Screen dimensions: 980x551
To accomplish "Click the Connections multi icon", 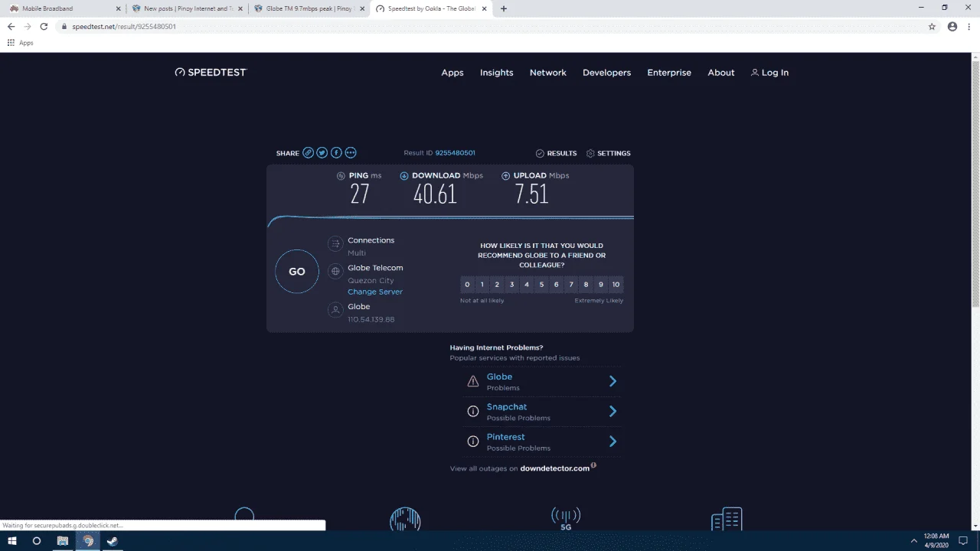I will click(x=335, y=244).
